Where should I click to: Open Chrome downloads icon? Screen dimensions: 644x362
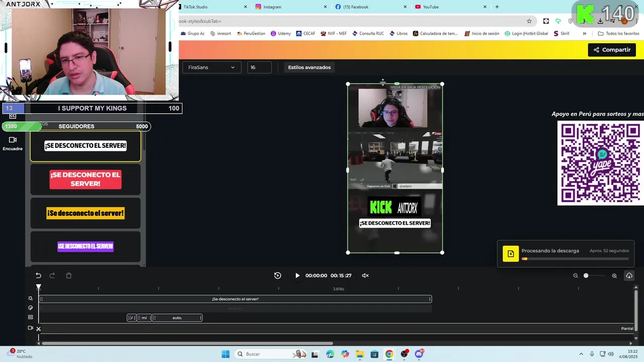pyautogui.click(x=600, y=21)
